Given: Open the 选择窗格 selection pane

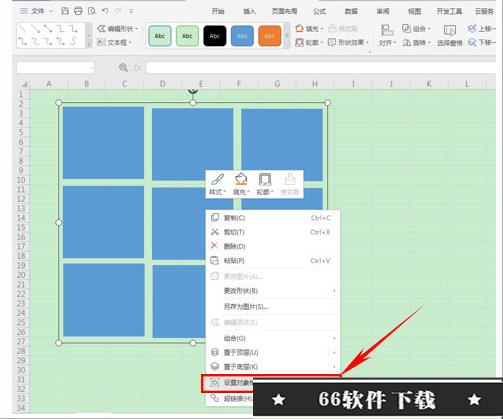Looking at the screenshot, I should 450,36.
